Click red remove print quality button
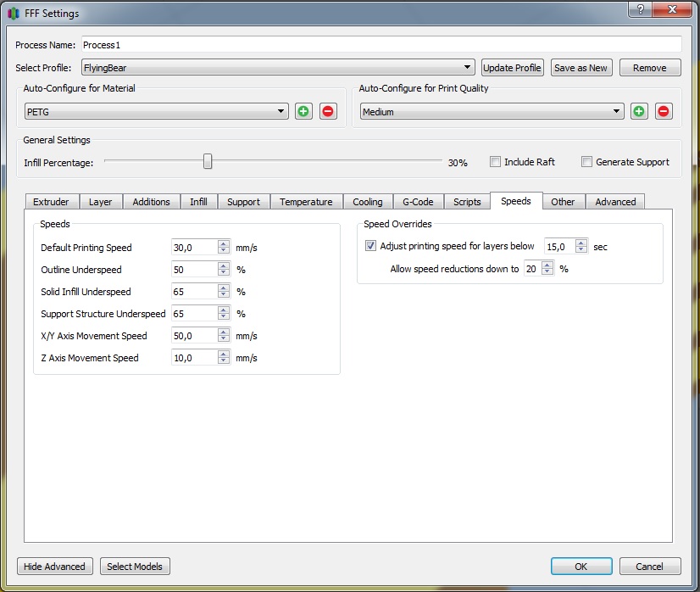 [664, 111]
